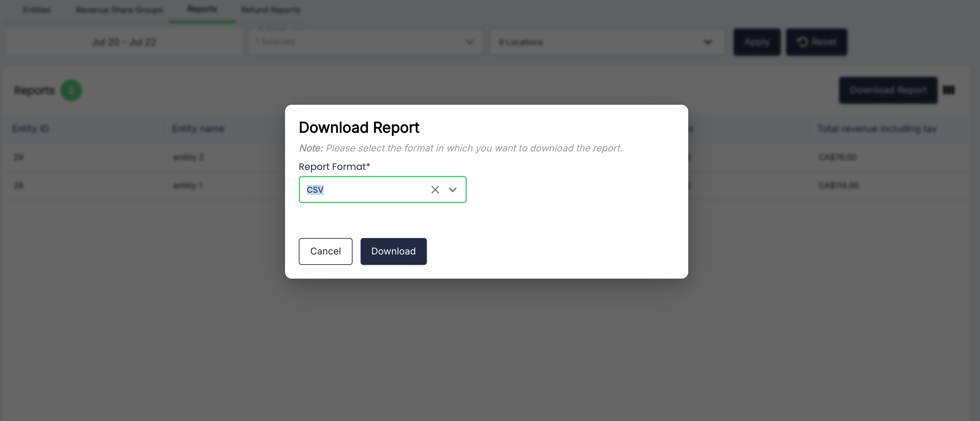Click Total revenue including tax header

point(876,129)
